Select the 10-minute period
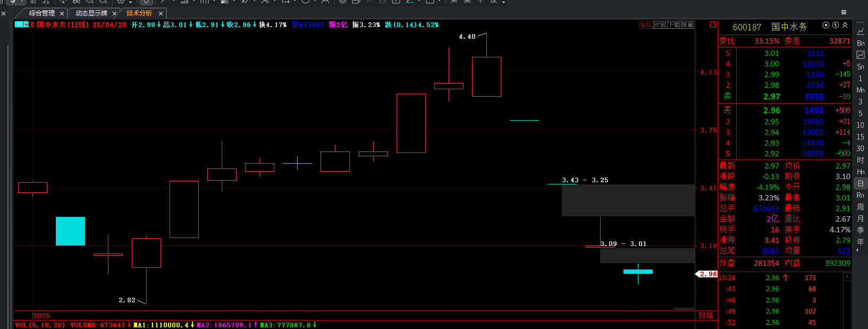Screen dimensions: 868x329 click(861, 125)
